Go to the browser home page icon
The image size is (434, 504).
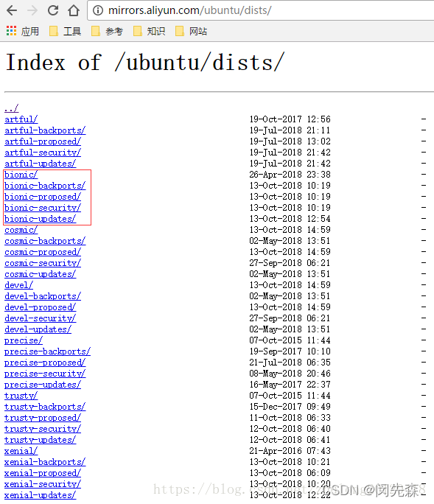coord(74,10)
